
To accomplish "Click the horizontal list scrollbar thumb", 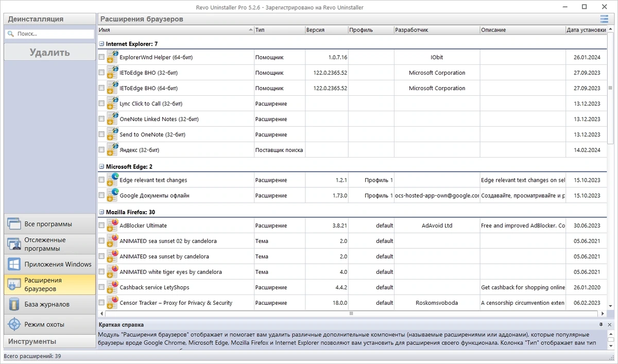I will click(352, 313).
